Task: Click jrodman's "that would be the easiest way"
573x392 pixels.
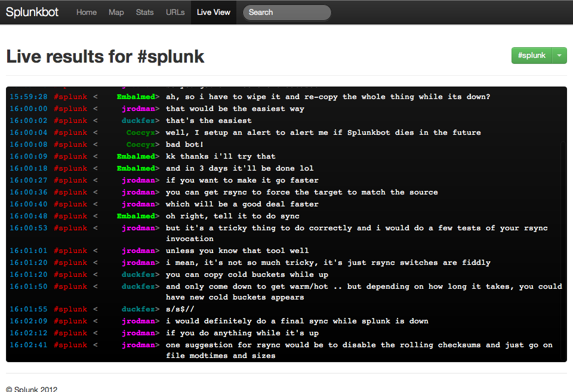Action: click(x=235, y=109)
